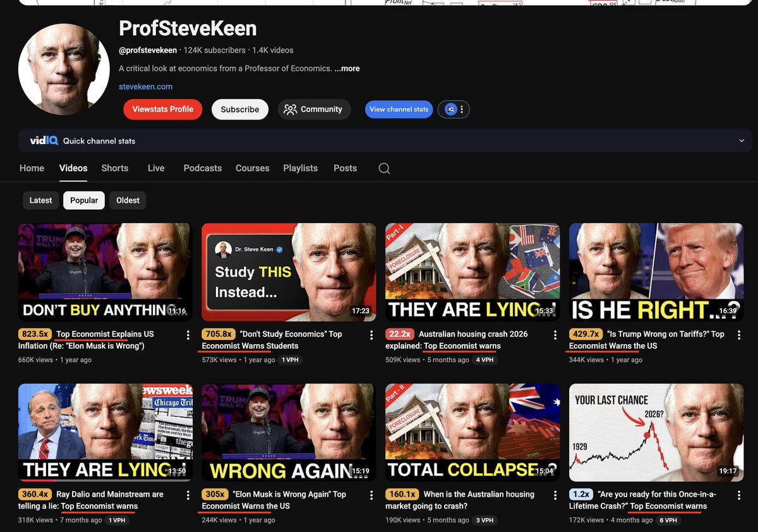
Task: Click the ProfSteveKeen channel avatar
Action: pos(64,70)
